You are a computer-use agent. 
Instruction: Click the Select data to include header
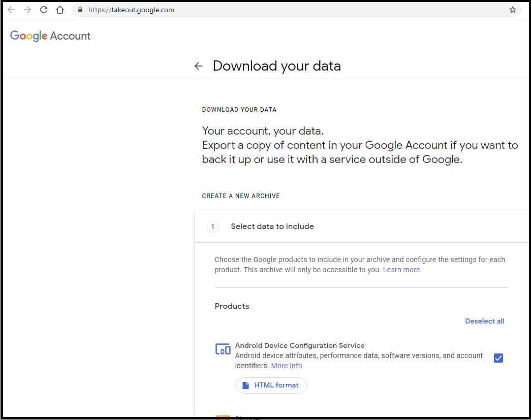272,227
